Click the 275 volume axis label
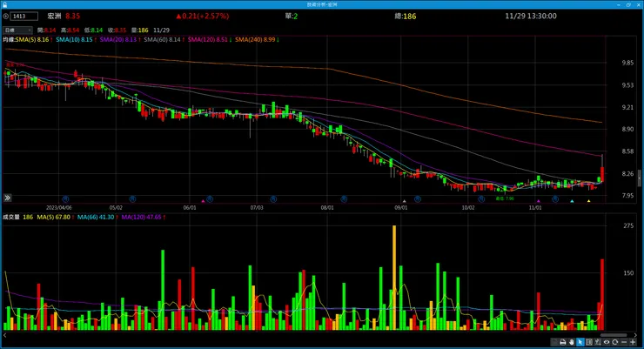644x349 pixels. tap(628, 225)
